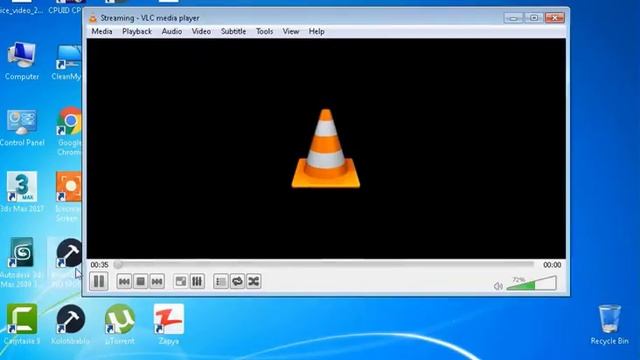
Task: Open the Audio menu
Action: click(171, 31)
